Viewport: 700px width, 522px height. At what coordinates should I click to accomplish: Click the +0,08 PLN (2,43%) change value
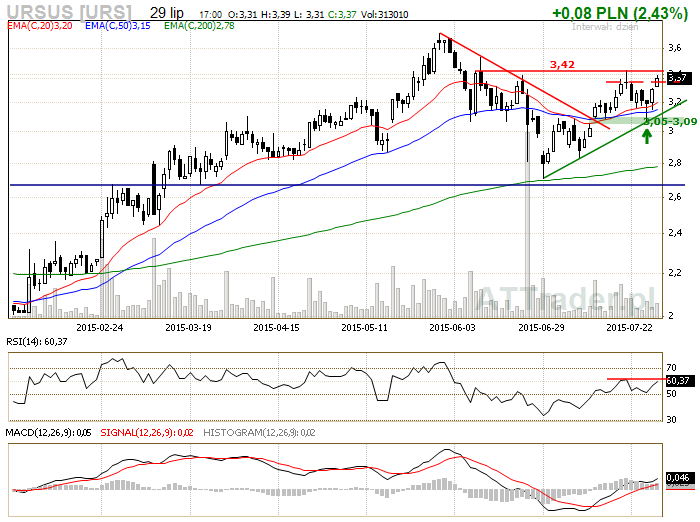(620, 13)
